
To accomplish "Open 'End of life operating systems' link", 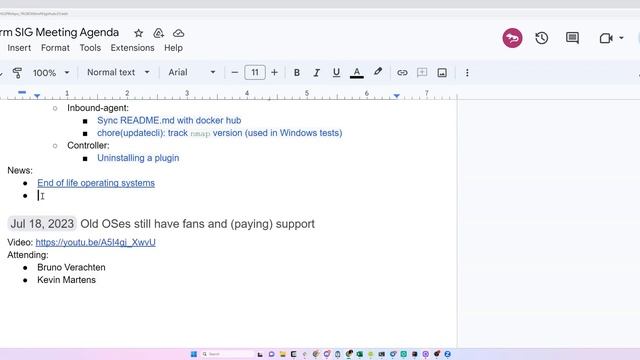I will (96, 183).
